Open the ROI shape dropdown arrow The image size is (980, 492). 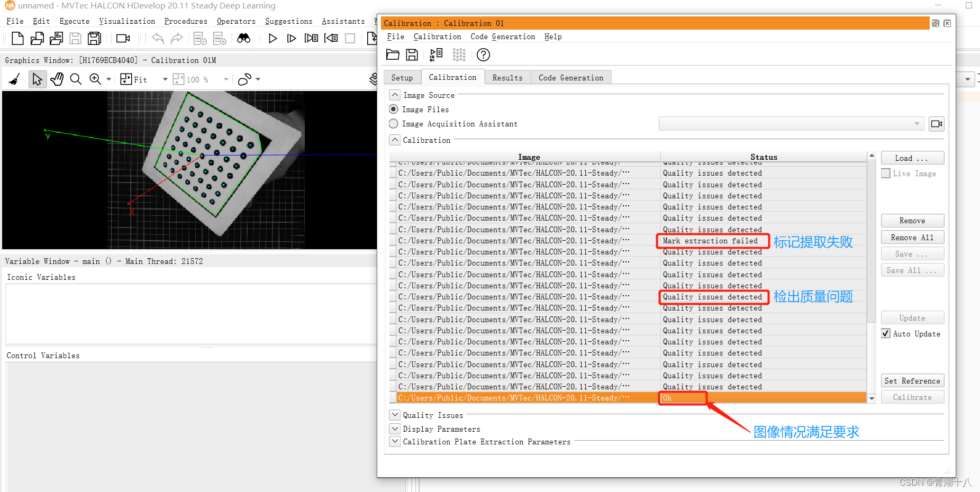pyautogui.click(x=258, y=79)
